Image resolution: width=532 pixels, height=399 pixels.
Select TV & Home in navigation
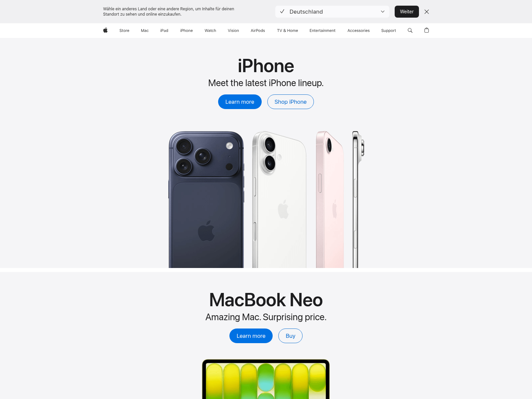[x=288, y=31]
